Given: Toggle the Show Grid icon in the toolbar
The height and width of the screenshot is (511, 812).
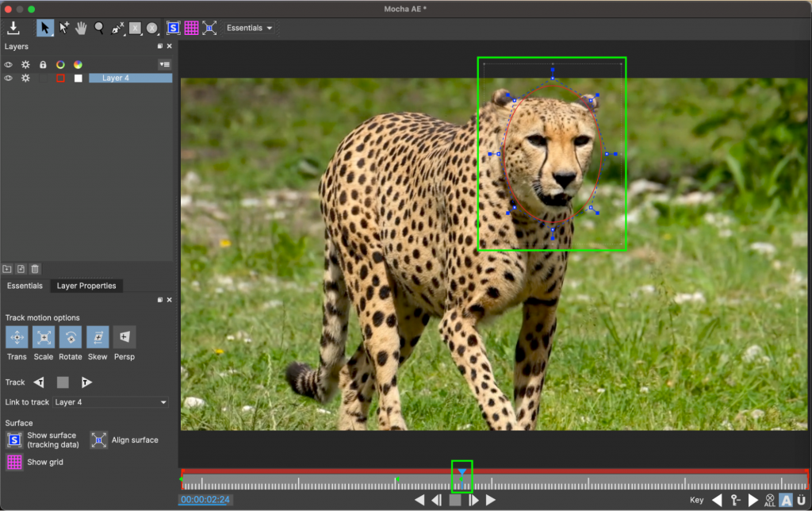Looking at the screenshot, I should click(x=191, y=28).
